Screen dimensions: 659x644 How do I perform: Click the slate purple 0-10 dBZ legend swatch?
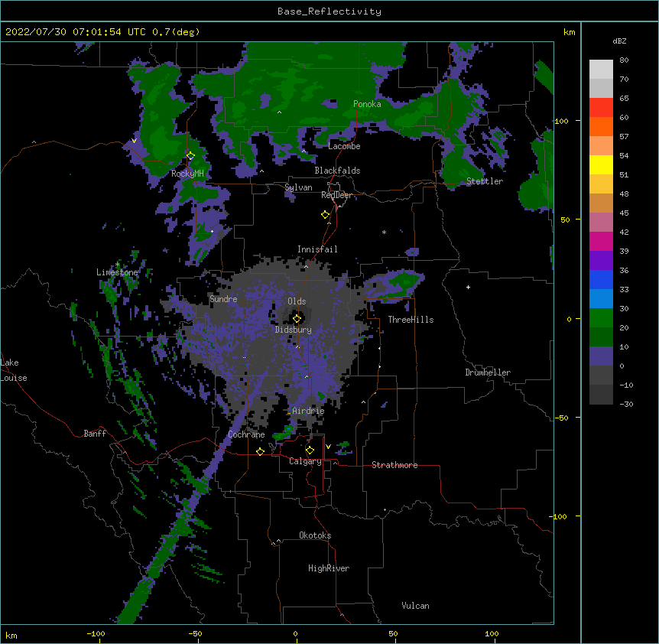(601, 356)
